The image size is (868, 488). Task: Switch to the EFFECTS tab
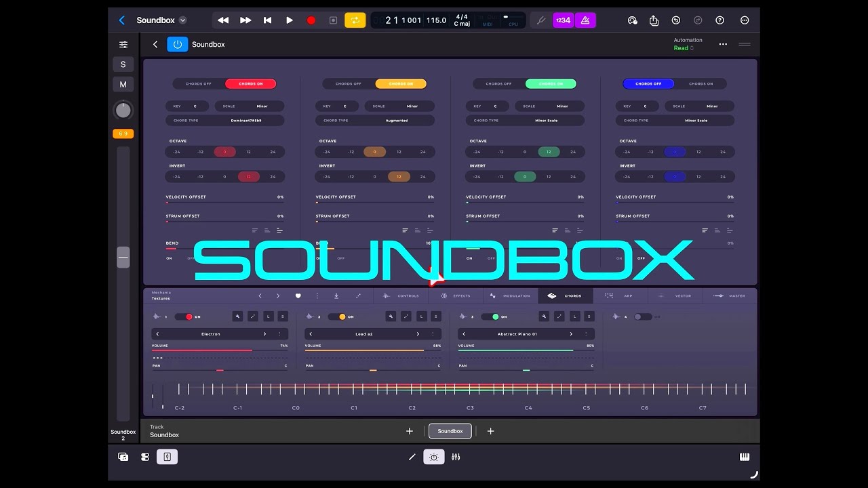tap(456, 296)
